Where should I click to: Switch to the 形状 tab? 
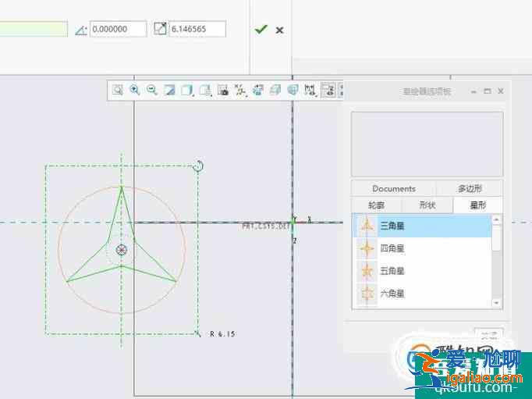(x=427, y=205)
